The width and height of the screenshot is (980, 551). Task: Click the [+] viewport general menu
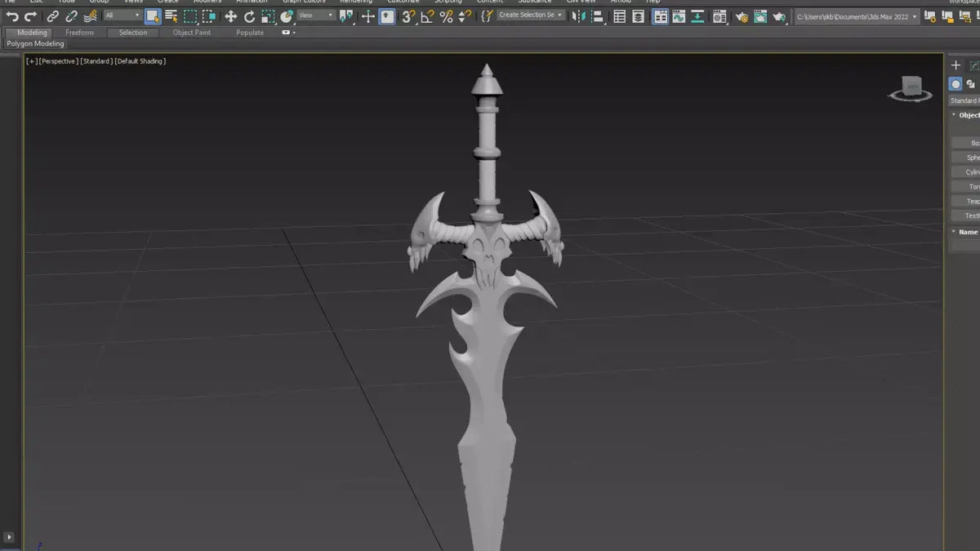coord(31,61)
